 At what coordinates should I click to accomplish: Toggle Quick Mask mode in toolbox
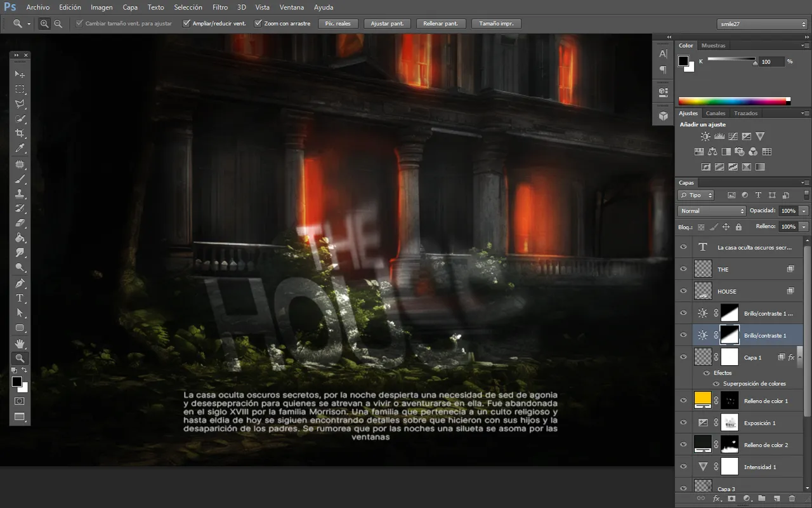[20, 401]
